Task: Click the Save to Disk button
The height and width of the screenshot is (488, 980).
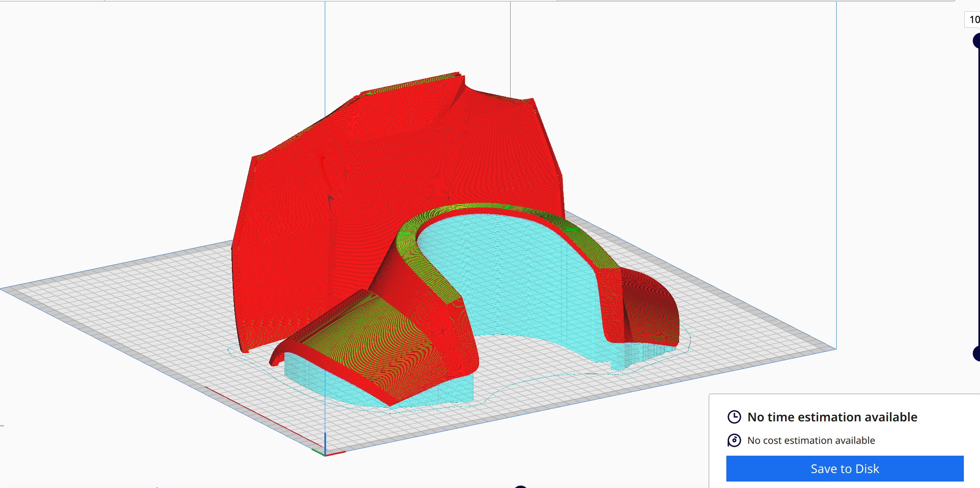Action: tap(844, 469)
